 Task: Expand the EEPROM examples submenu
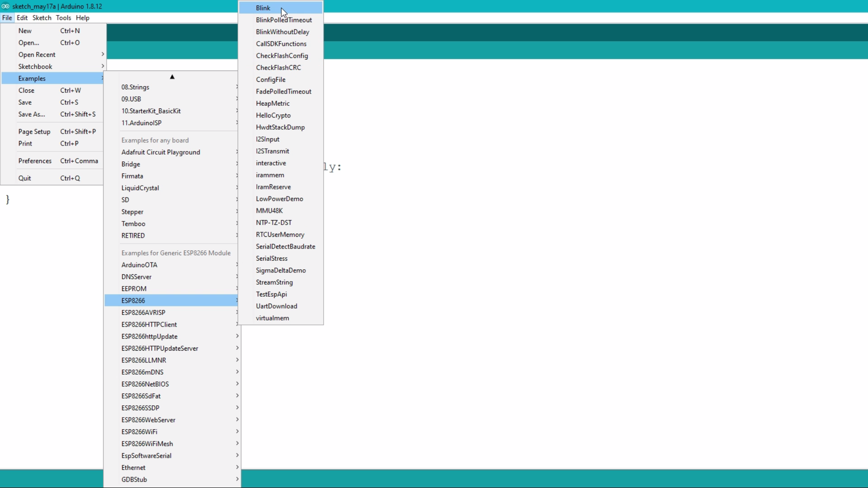(172, 289)
